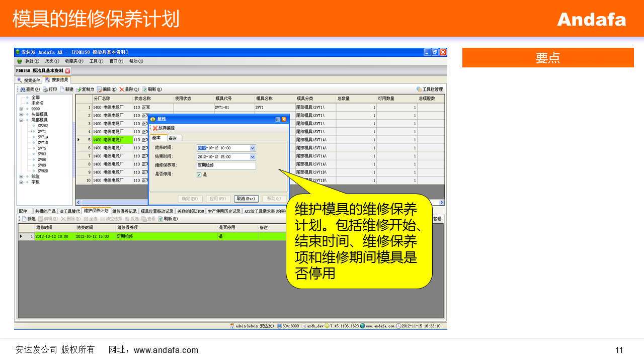Close the PDM150 模治具基本资料 document tab
The image size is (644, 362).
(67, 71)
